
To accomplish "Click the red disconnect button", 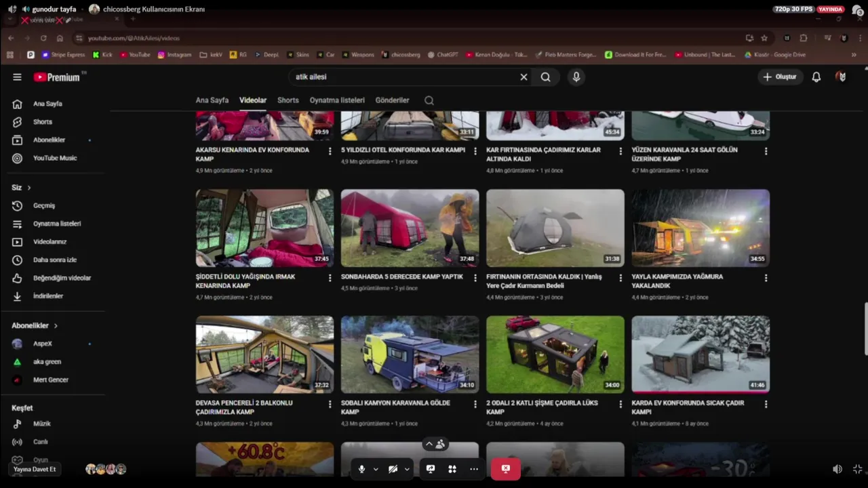I will tap(505, 469).
